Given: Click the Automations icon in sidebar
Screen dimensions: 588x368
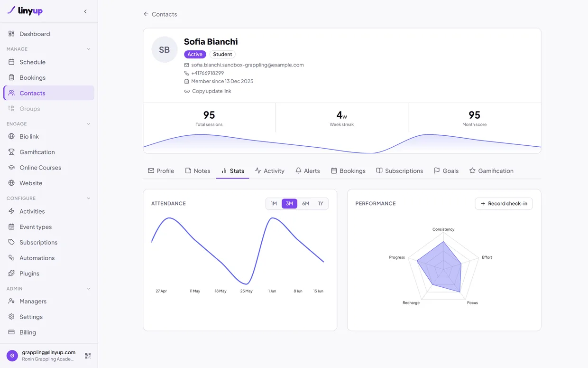Looking at the screenshot, I should [x=11, y=258].
